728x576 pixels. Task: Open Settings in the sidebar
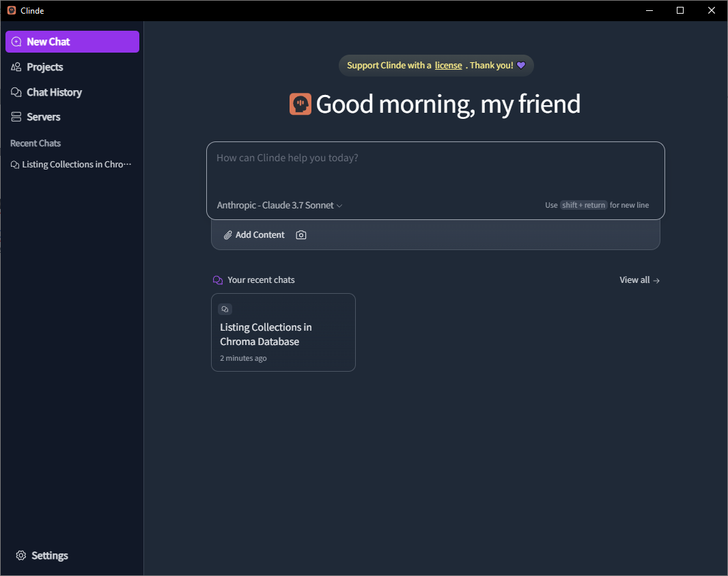tap(42, 556)
